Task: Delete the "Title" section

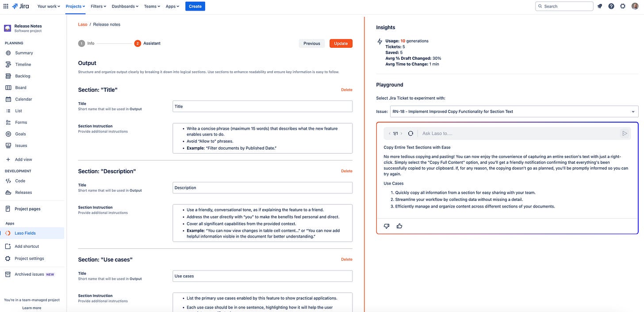Action: coord(347,90)
